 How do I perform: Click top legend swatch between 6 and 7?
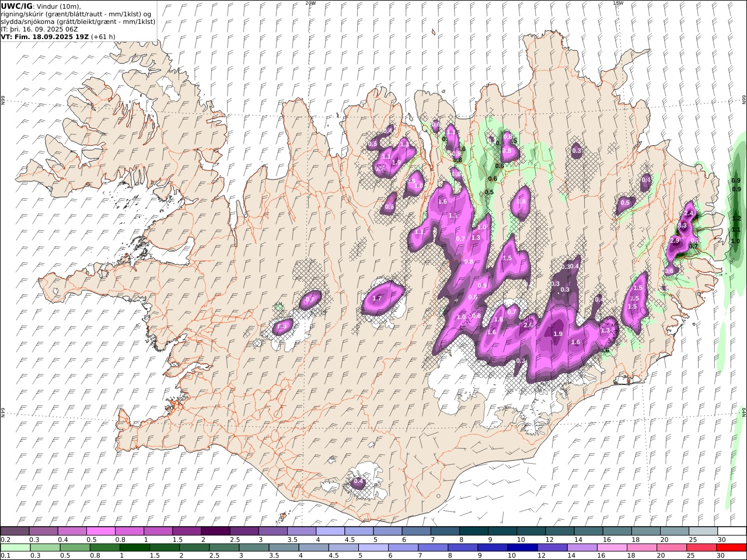pos(416,531)
